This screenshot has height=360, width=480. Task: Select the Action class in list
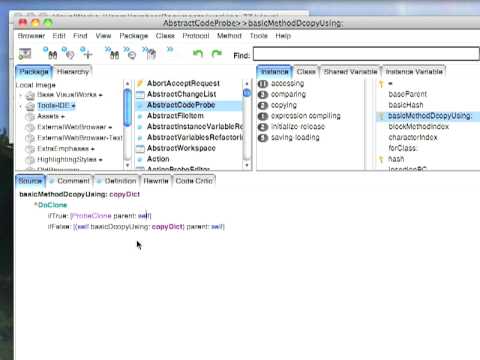pyautogui.click(x=158, y=159)
